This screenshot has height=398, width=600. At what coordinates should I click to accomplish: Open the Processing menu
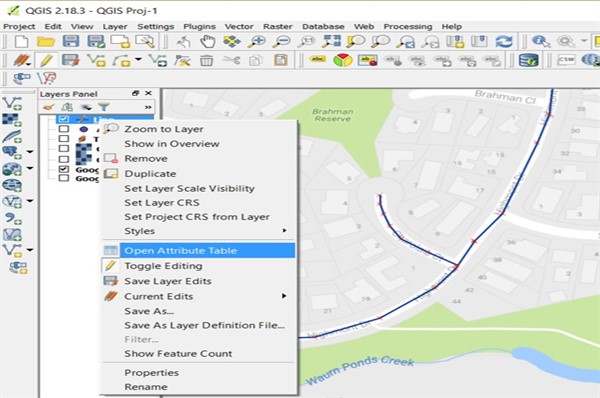(x=408, y=26)
